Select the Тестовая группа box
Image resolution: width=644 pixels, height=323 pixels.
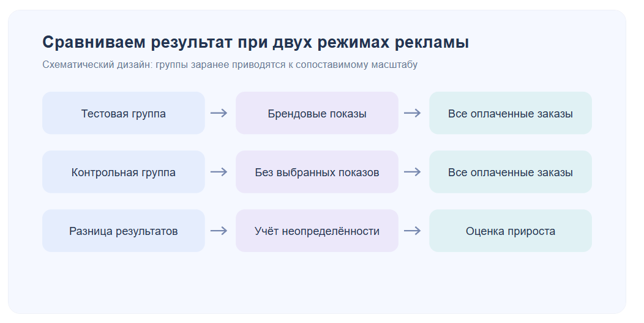(124, 113)
